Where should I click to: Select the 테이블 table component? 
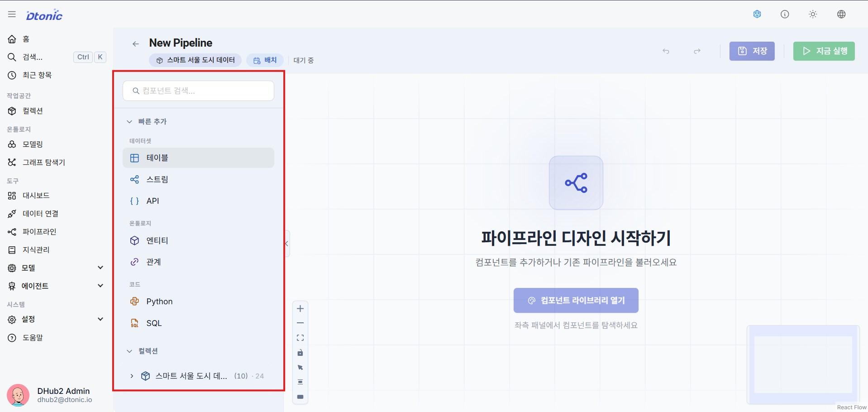(198, 158)
